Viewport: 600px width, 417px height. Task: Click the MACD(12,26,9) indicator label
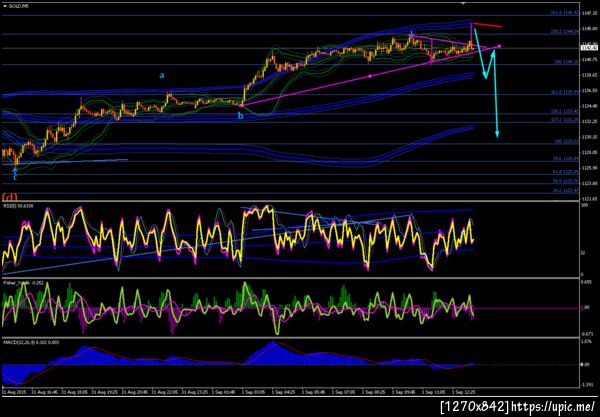(31, 342)
